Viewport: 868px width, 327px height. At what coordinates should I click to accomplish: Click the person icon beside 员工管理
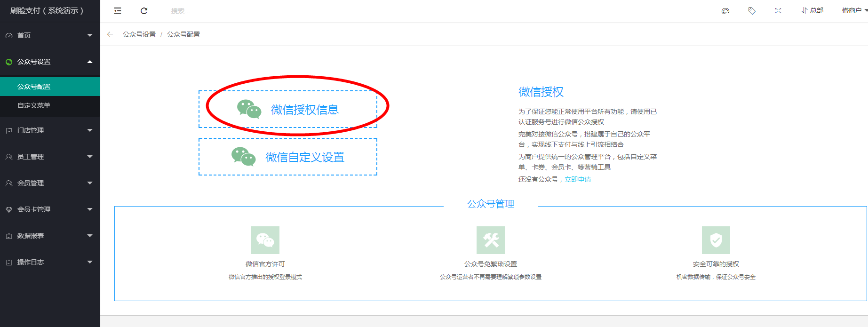pos(9,157)
